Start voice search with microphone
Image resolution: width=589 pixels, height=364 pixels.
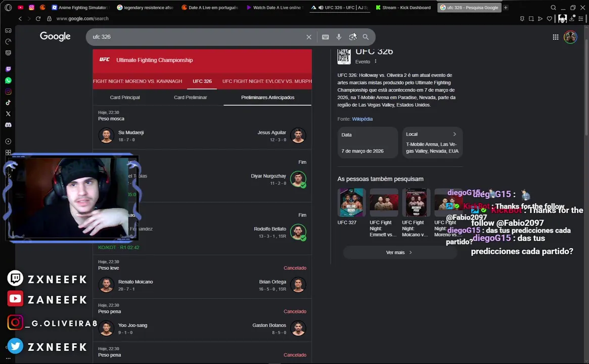point(339,37)
